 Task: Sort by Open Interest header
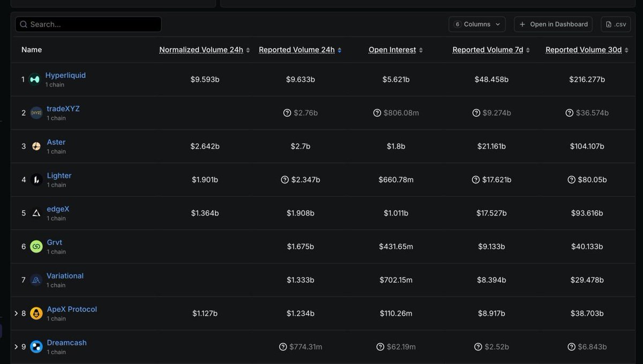click(392, 50)
